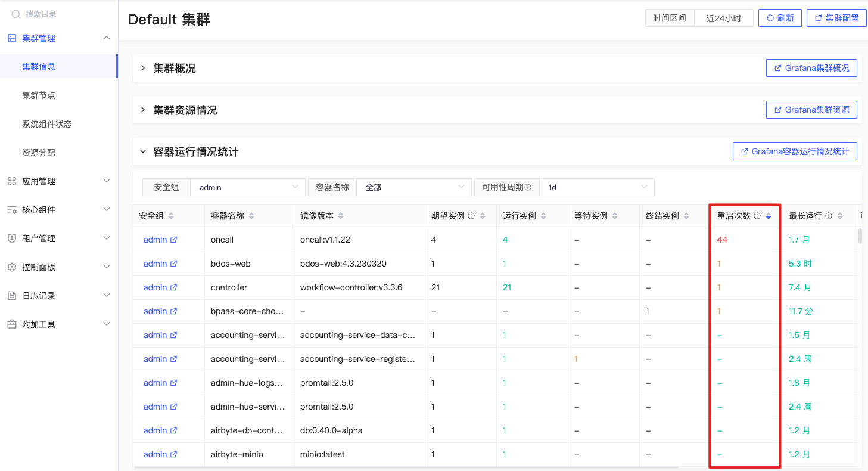This screenshot has width=868, height=471.
Task: Toggle the 重启次数 column sort arrows
Action: [x=769, y=216]
